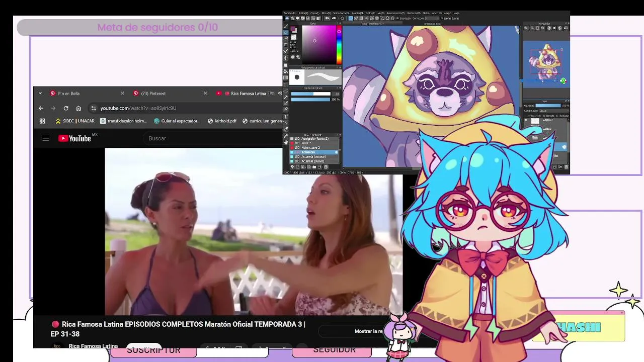This screenshot has width=644, height=362.
Task: Click the Undo arrow in the paint toolbar
Action: point(328,18)
